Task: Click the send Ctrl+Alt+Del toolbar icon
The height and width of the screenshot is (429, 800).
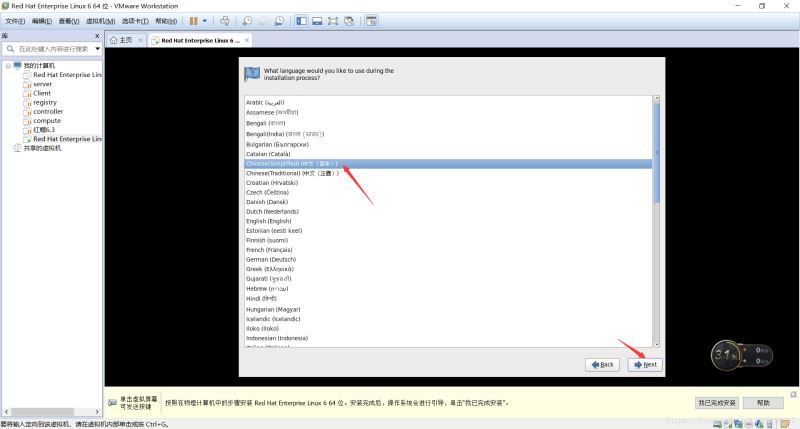Action: click(x=224, y=20)
